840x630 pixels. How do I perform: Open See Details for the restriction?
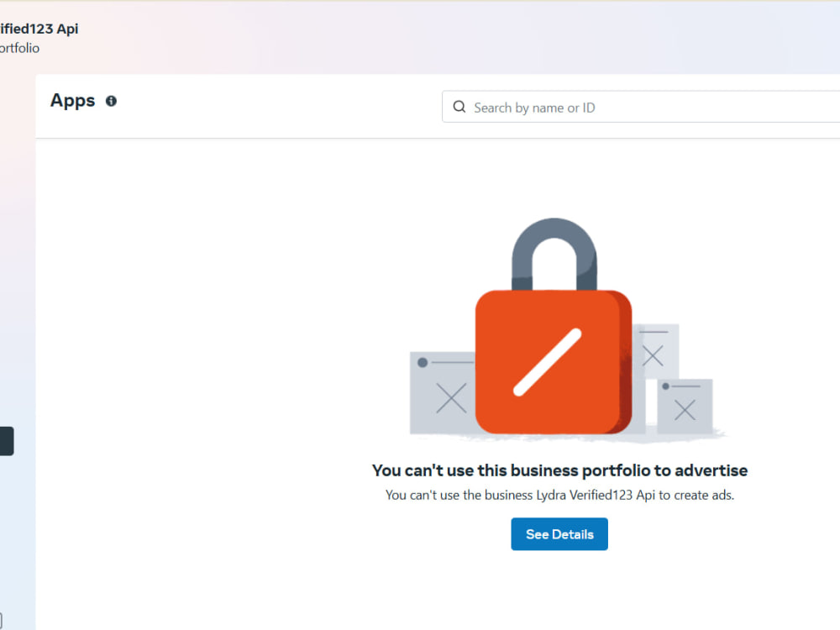coord(559,533)
